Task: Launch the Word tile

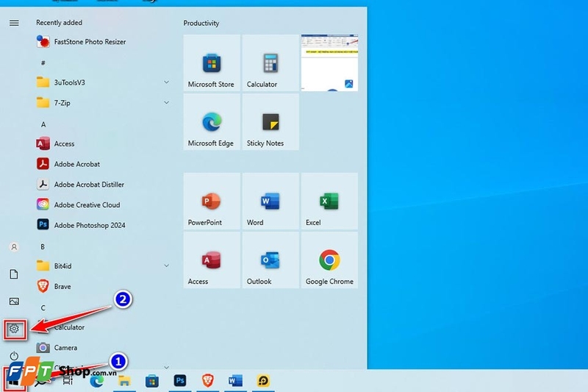Action: tap(270, 201)
